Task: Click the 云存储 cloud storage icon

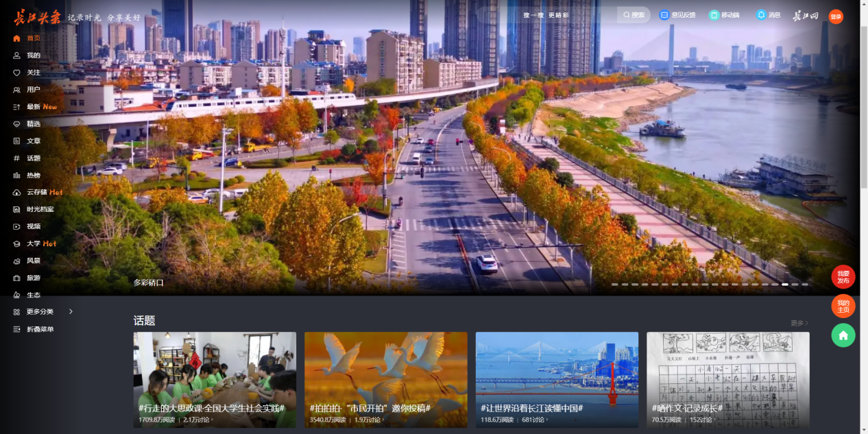Action: [x=16, y=193]
